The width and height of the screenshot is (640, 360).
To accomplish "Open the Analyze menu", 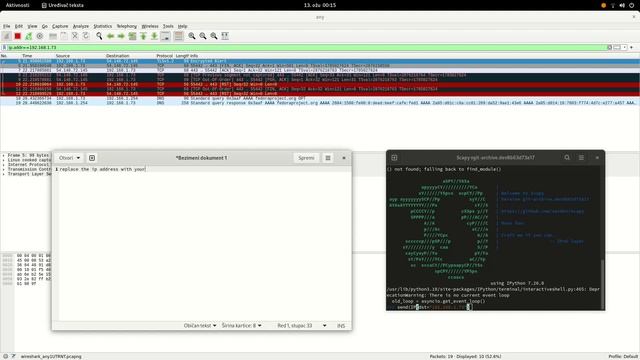I will (80, 26).
